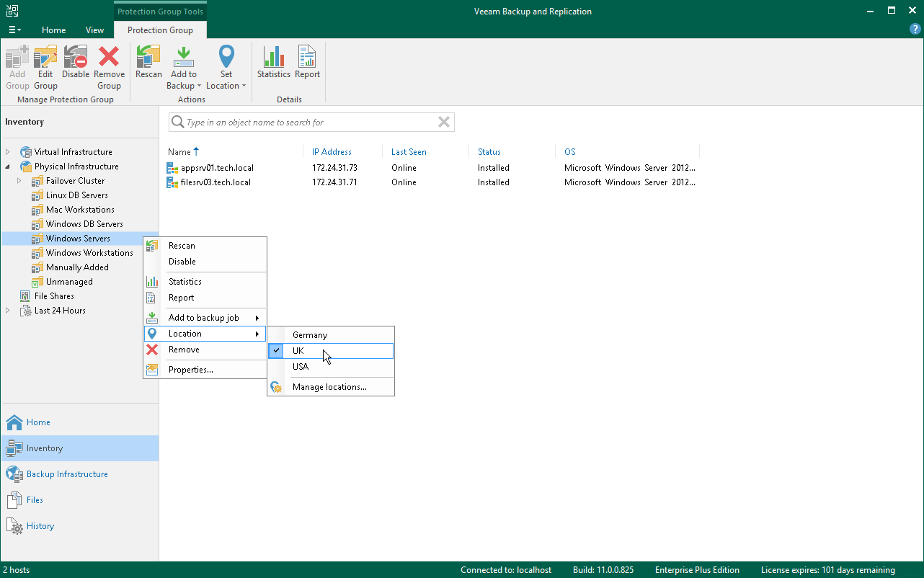Screen dimensions: 924x578
Task: Click IP address 172.24.31.71
Action: (334, 182)
